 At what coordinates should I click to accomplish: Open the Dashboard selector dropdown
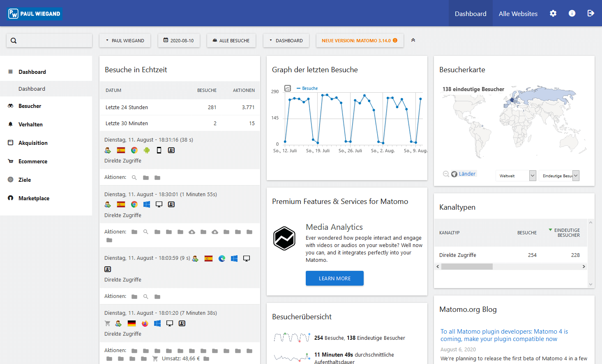[x=286, y=41]
